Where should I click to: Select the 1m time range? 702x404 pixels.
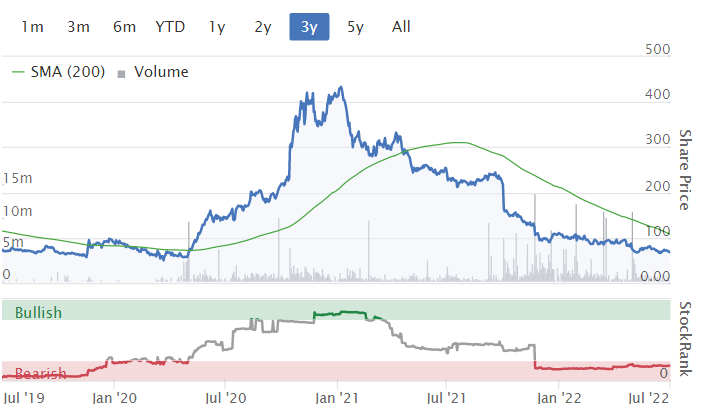coord(33,27)
